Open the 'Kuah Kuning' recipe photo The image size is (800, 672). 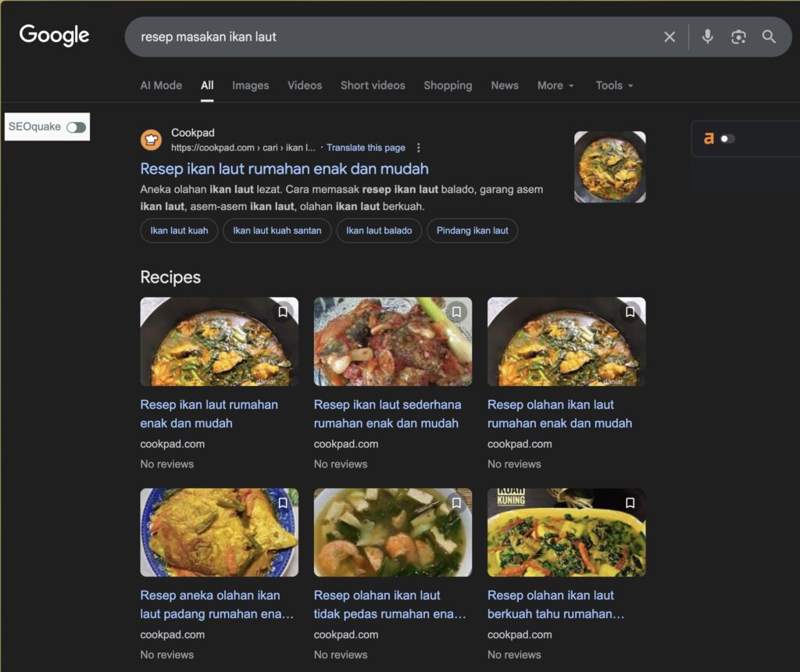[x=566, y=532]
